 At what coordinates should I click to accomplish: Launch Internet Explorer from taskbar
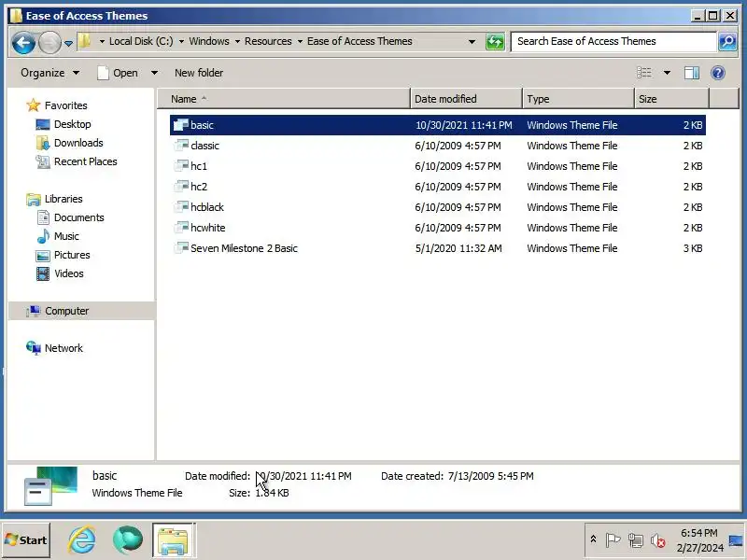pos(81,540)
